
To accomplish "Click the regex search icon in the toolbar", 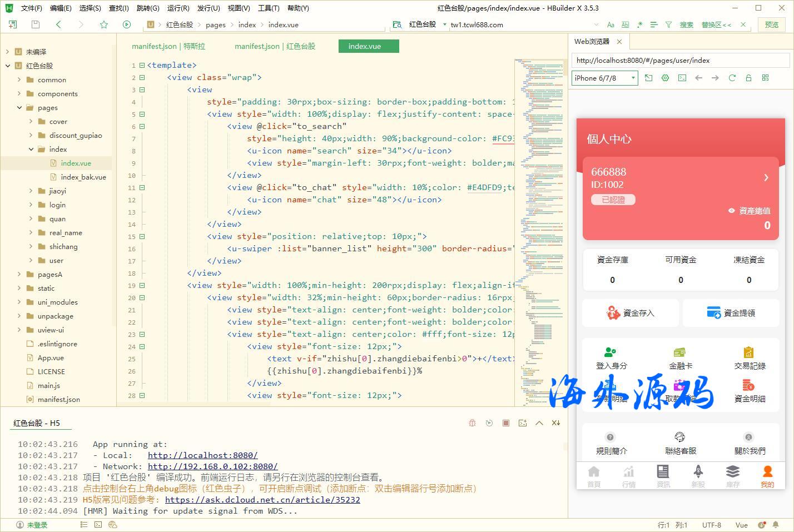I will pos(641,24).
